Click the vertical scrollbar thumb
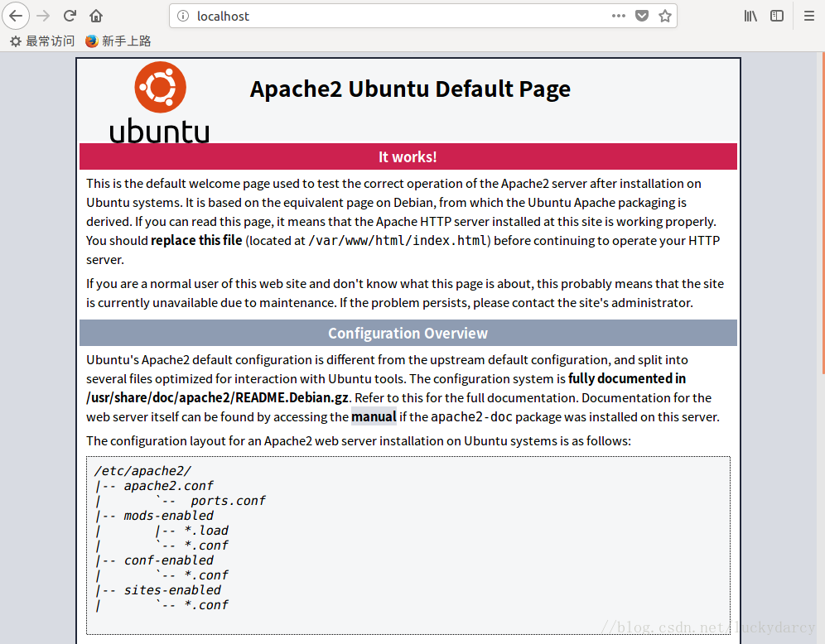This screenshot has width=825, height=644. pyautogui.click(x=823, y=213)
